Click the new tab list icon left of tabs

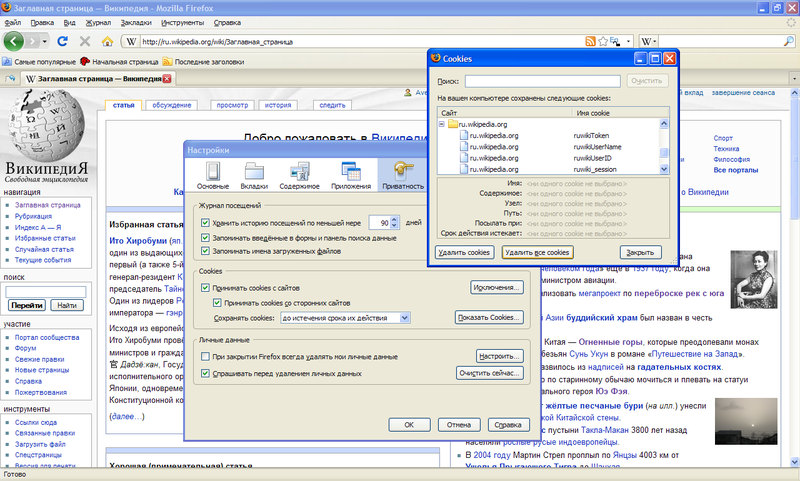click(10, 79)
